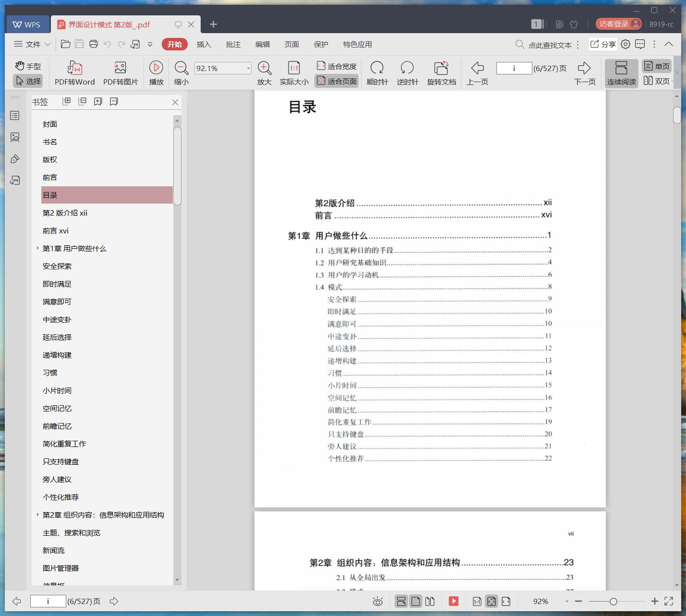This screenshot has width=686, height=616.
Task: Select the Hand tool
Action: (x=27, y=66)
